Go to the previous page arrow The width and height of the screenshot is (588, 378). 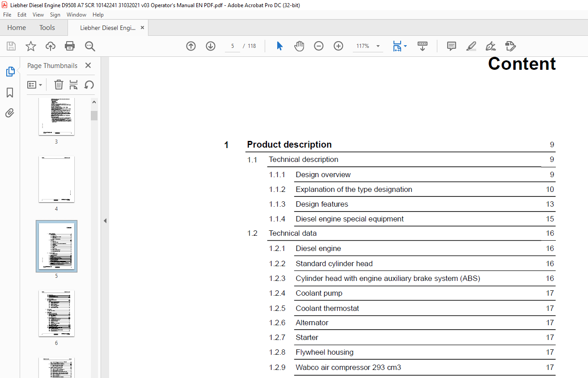[191, 46]
